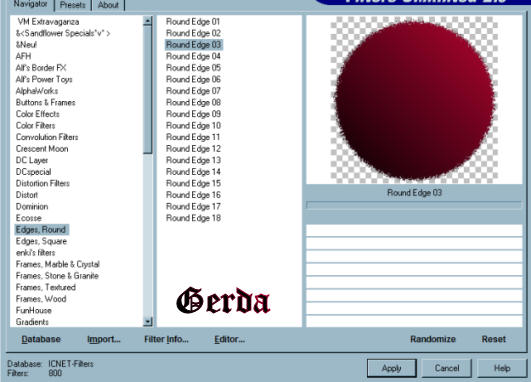531x382 pixels.
Task: Click Randomize settings button
Action: click(x=433, y=339)
